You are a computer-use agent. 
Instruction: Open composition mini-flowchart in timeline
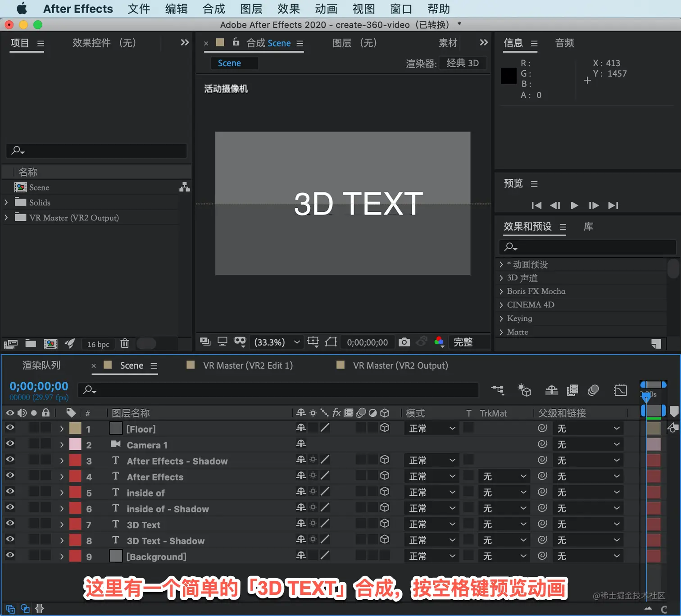[x=498, y=390]
